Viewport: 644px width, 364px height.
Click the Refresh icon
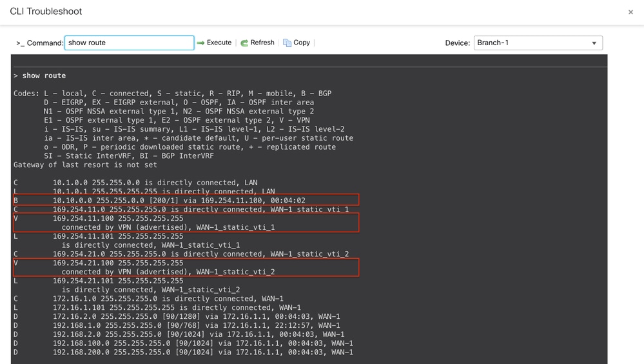[x=244, y=43]
